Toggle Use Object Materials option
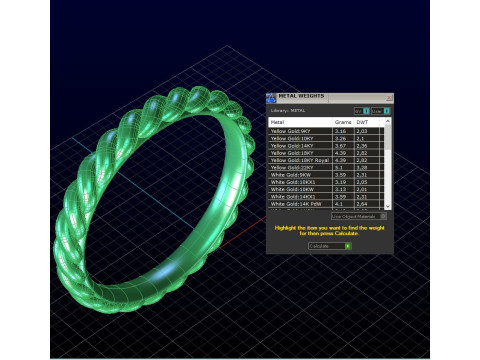This screenshot has height=360, width=480. tap(359, 216)
